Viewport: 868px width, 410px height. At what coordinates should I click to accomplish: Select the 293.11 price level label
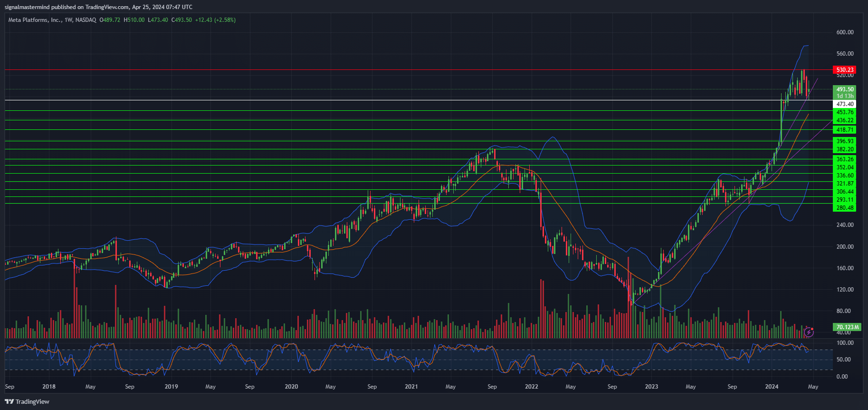point(845,199)
